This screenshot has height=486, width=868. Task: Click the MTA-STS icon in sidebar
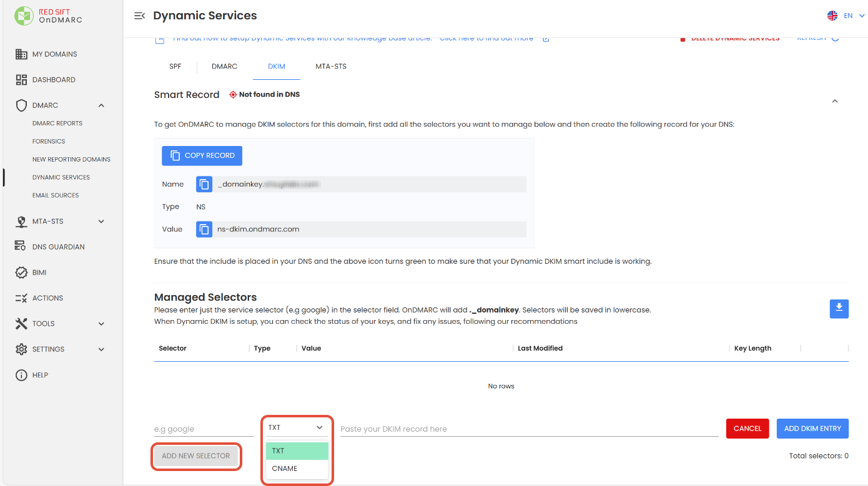21,221
